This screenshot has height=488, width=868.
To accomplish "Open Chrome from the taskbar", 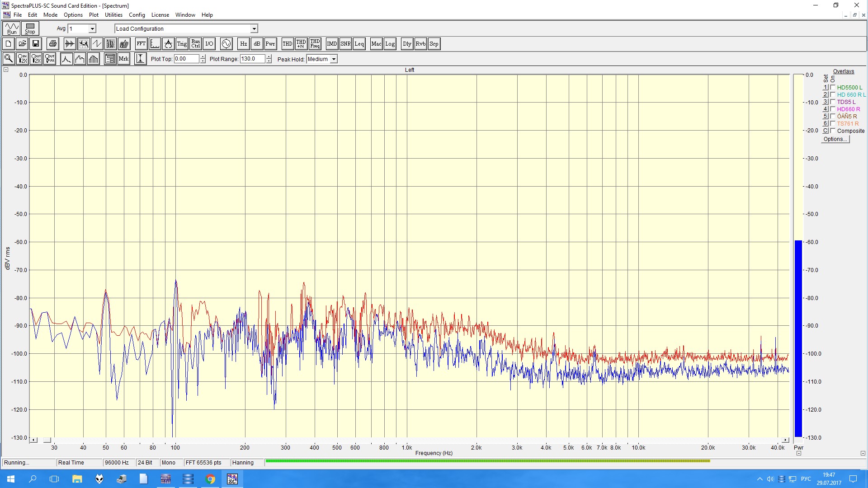I will point(210,479).
